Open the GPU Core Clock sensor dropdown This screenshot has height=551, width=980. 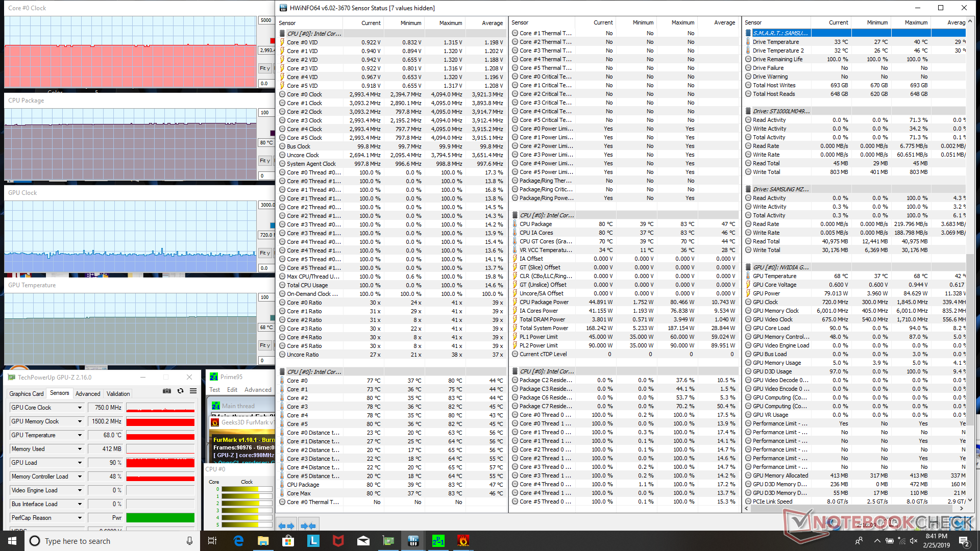coord(80,408)
